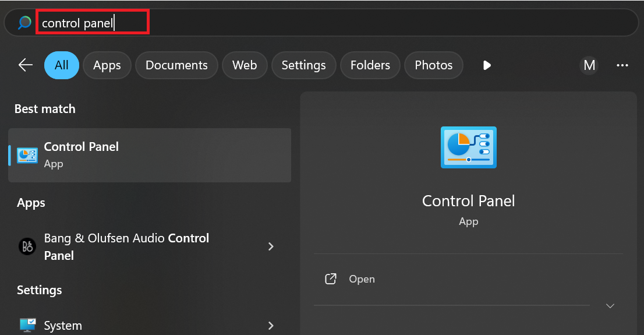Switch to the Apps filter tab

(107, 65)
